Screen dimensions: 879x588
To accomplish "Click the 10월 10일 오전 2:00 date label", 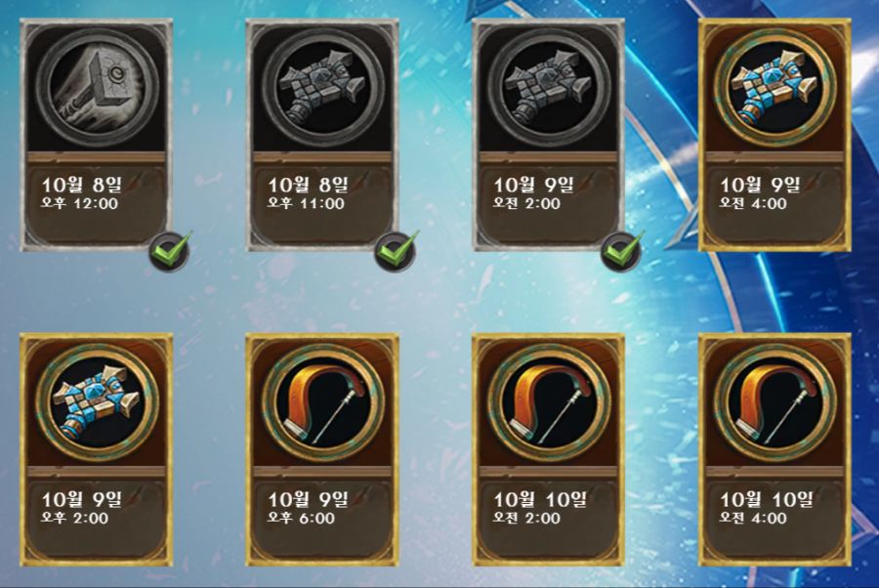I will (x=540, y=507).
